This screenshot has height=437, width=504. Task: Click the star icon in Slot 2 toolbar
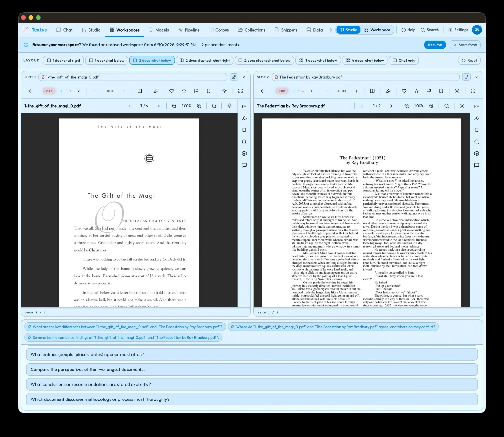416,91
